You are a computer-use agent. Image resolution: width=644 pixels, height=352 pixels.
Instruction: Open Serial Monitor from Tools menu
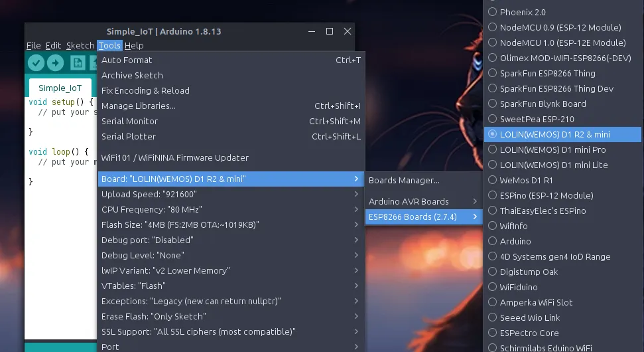130,122
